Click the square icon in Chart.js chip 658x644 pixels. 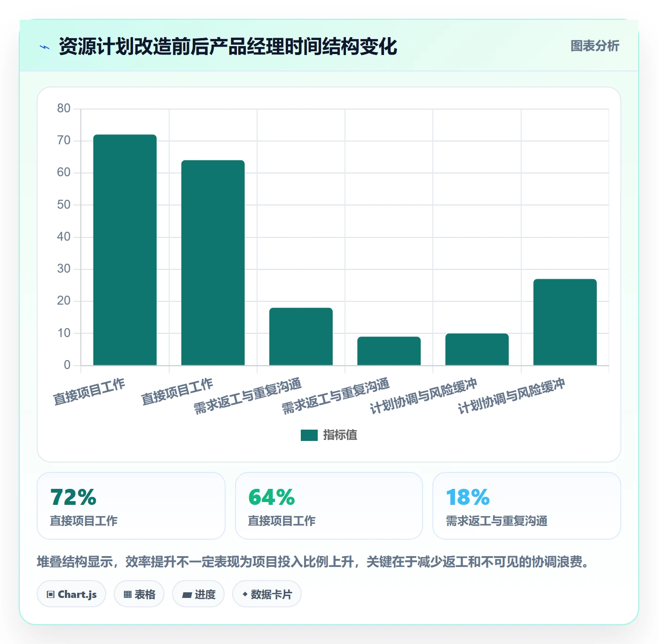51,595
